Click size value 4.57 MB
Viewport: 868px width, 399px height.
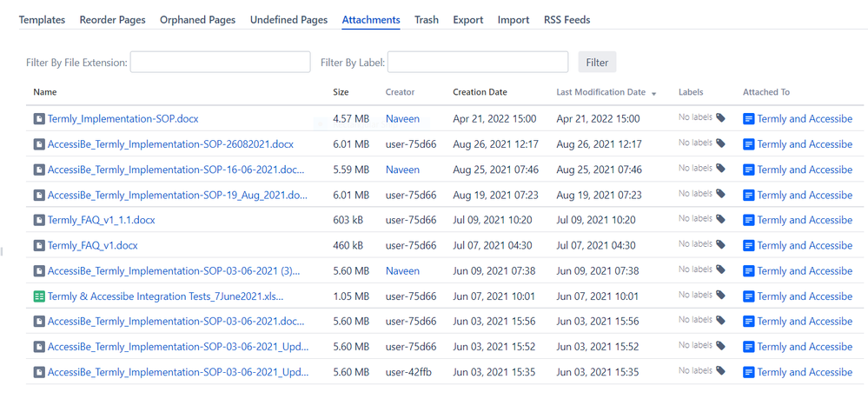click(x=351, y=118)
